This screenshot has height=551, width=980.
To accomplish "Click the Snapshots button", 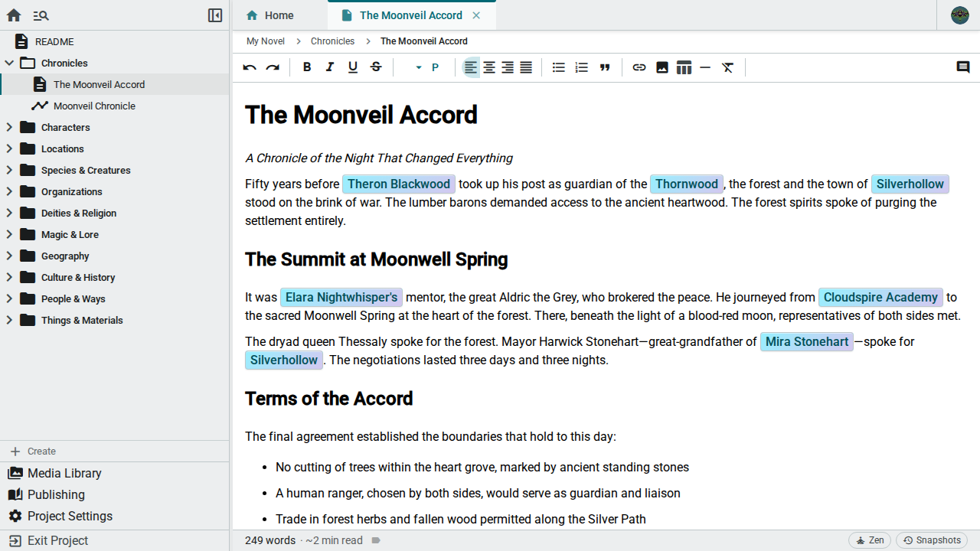I will [932, 540].
